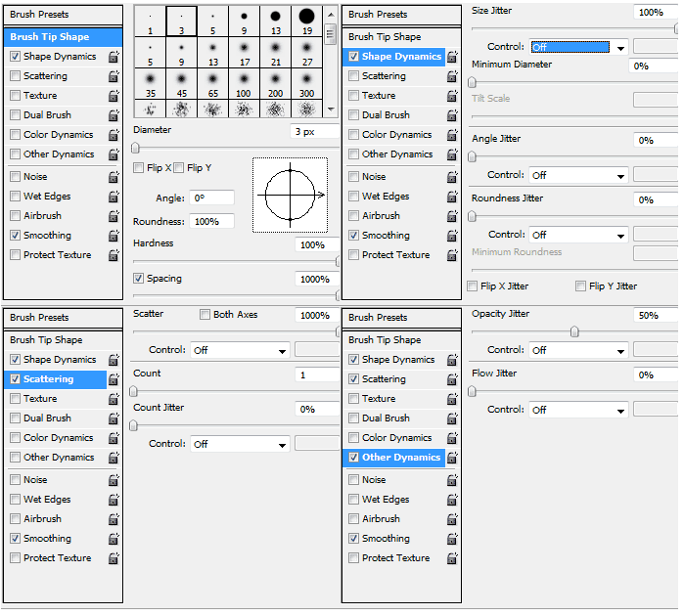Enable the Flip X Jitter checkbox
This screenshot has width=684, height=616.
472,286
